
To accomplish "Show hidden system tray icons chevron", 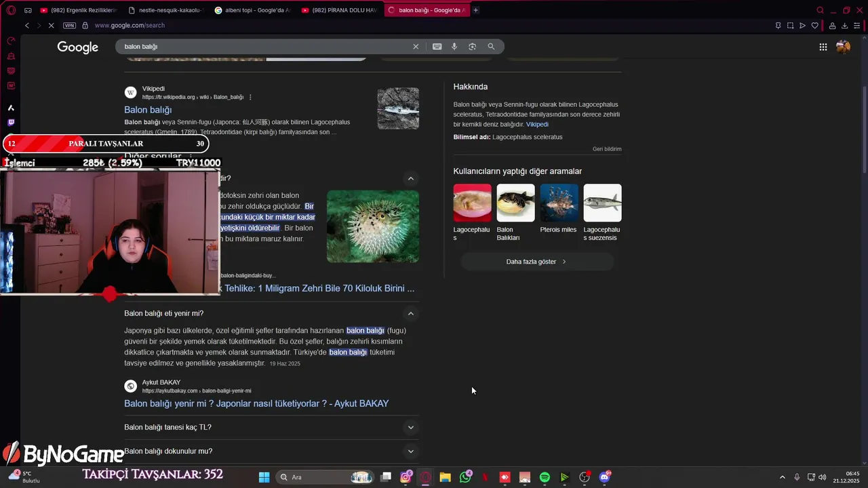I will point(782,477).
